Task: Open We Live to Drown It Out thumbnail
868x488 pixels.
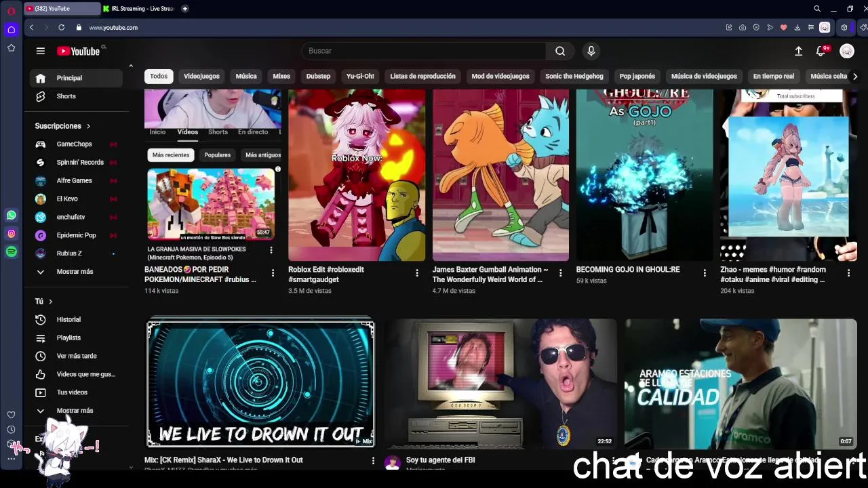Action: point(260,384)
